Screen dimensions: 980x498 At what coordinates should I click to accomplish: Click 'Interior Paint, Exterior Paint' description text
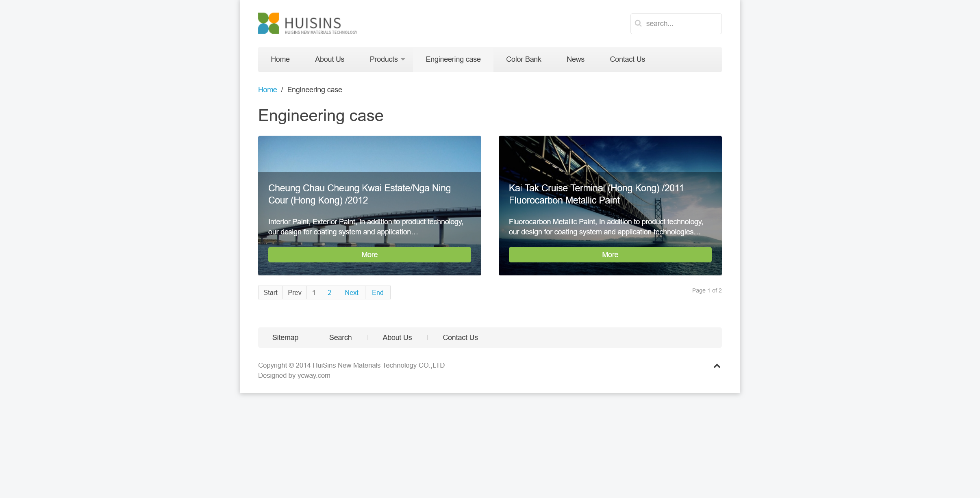[366, 227]
